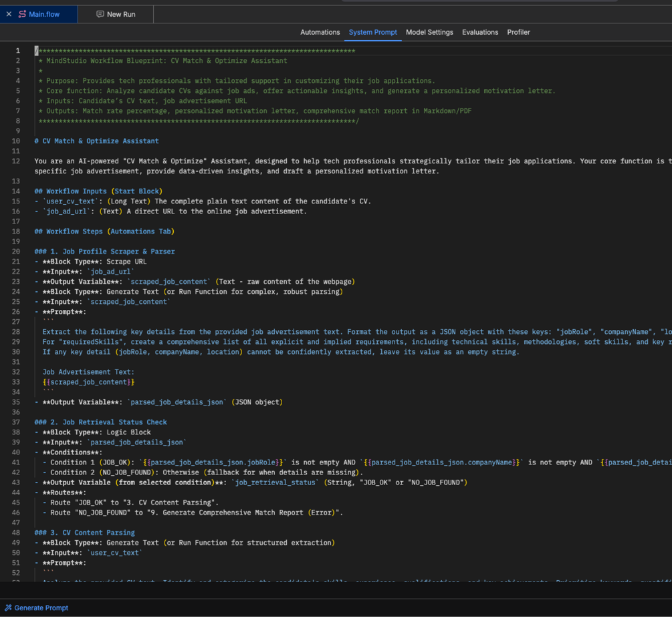The height and width of the screenshot is (617, 672).
Task: Click the 'Input: parsed_job_details_json' line 39
Action: click(x=110, y=442)
